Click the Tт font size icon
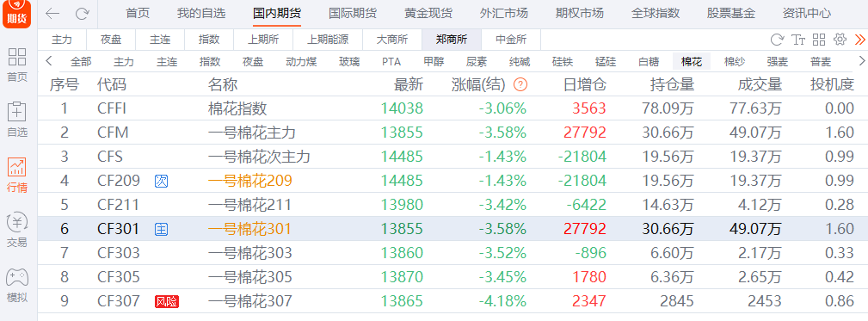This screenshot has height=321, width=868. coord(798,40)
